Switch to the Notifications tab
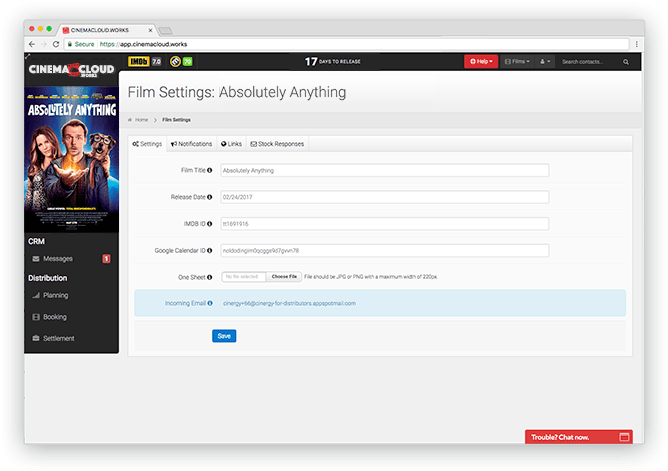The width and height of the screenshot is (668, 471). (191, 144)
